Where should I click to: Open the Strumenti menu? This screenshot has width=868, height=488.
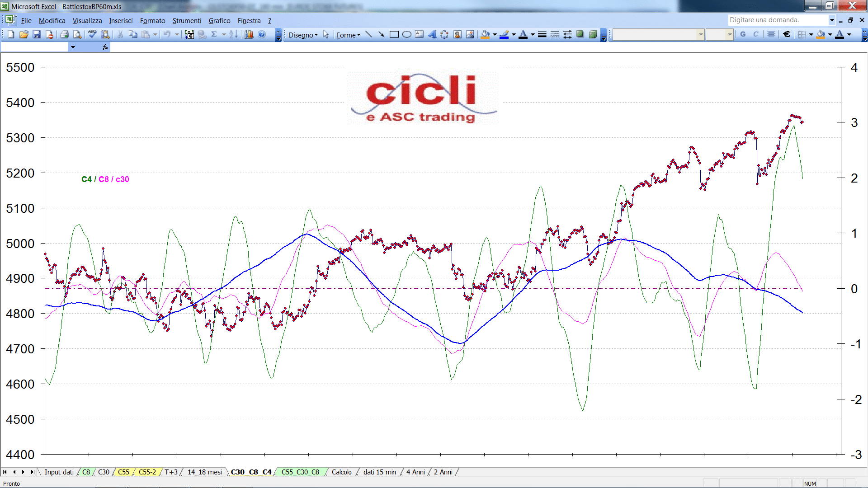coord(187,21)
